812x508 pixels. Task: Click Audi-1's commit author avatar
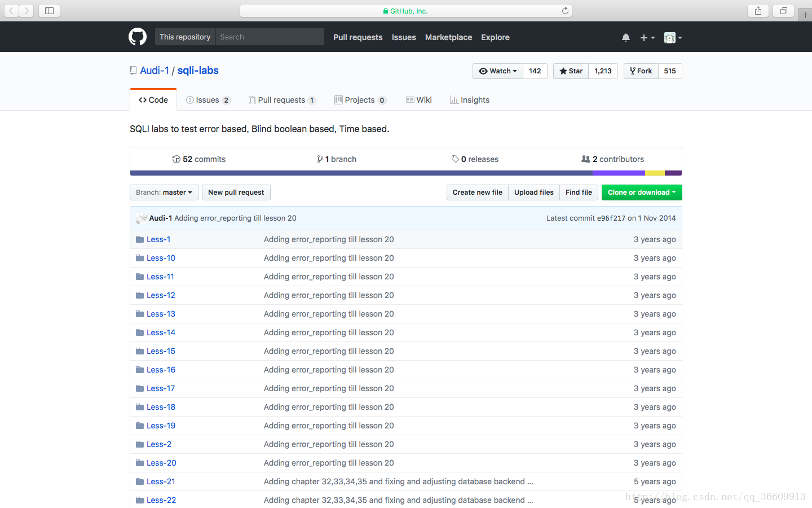pyautogui.click(x=142, y=218)
